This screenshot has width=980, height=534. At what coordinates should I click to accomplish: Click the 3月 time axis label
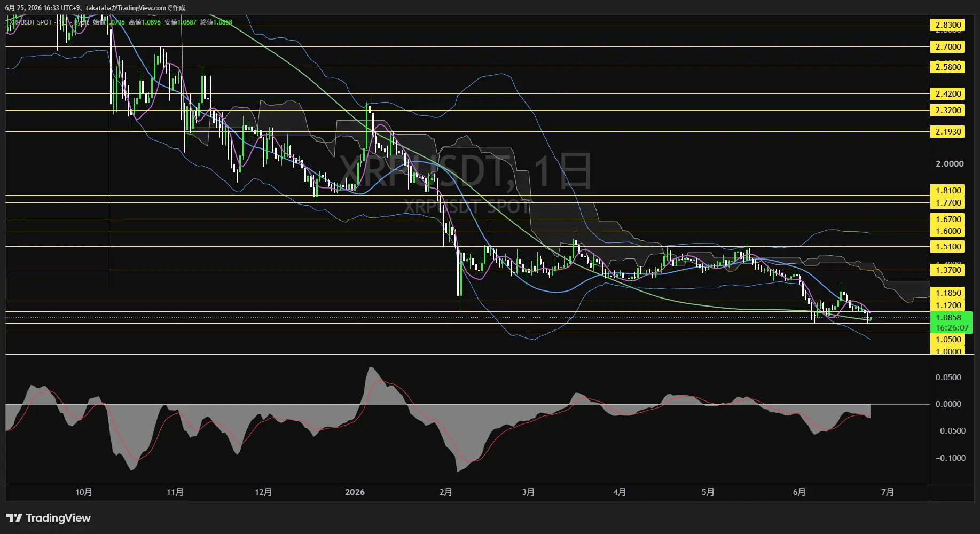(528, 492)
